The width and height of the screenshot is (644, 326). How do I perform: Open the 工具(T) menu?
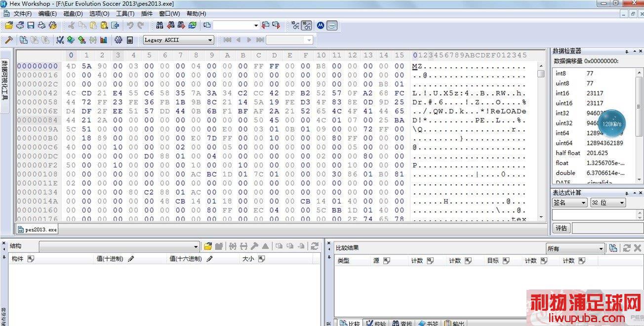(x=125, y=13)
